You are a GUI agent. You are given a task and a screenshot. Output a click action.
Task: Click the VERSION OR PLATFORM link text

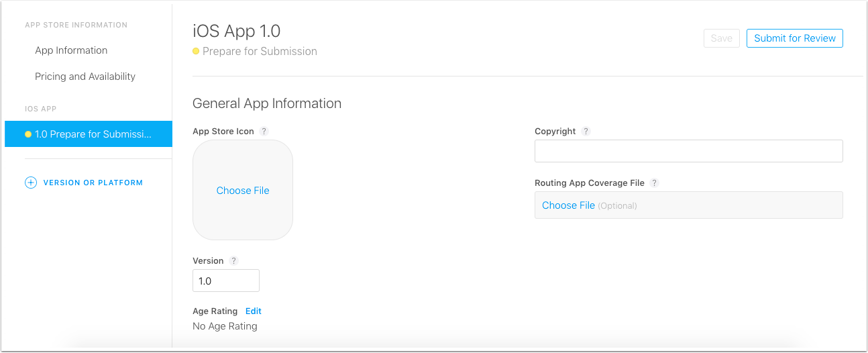(x=93, y=183)
